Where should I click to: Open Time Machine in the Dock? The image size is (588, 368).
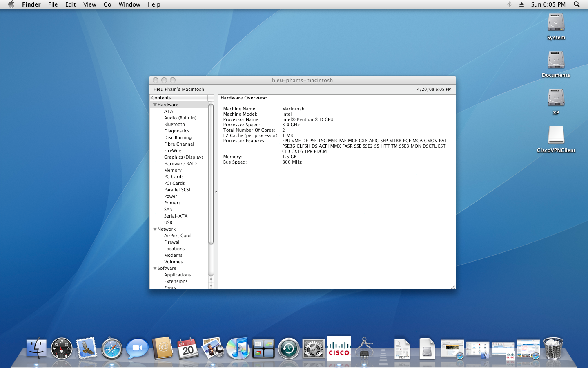[289, 349]
